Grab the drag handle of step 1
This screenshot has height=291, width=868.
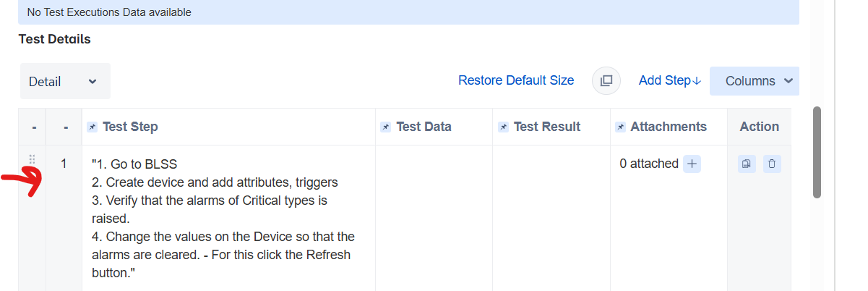click(32, 159)
